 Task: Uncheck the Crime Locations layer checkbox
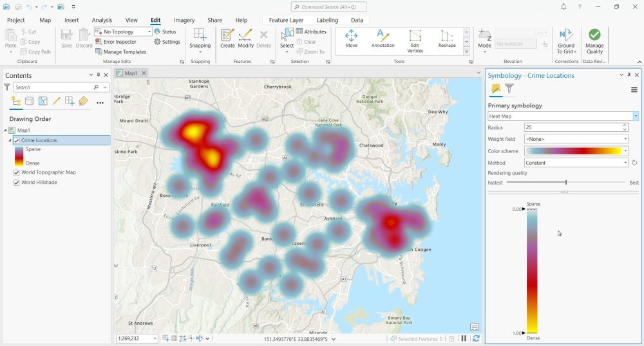coord(17,141)
